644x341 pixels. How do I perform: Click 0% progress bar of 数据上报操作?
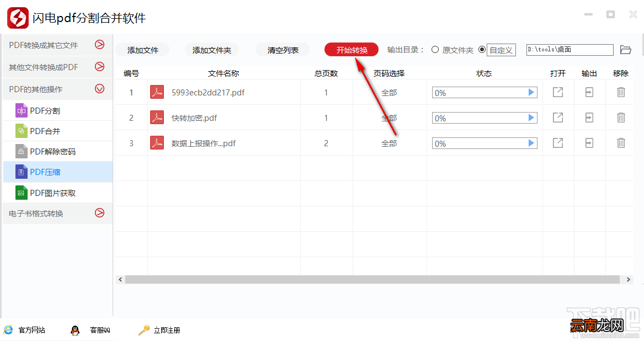click(x=485, y=143)
